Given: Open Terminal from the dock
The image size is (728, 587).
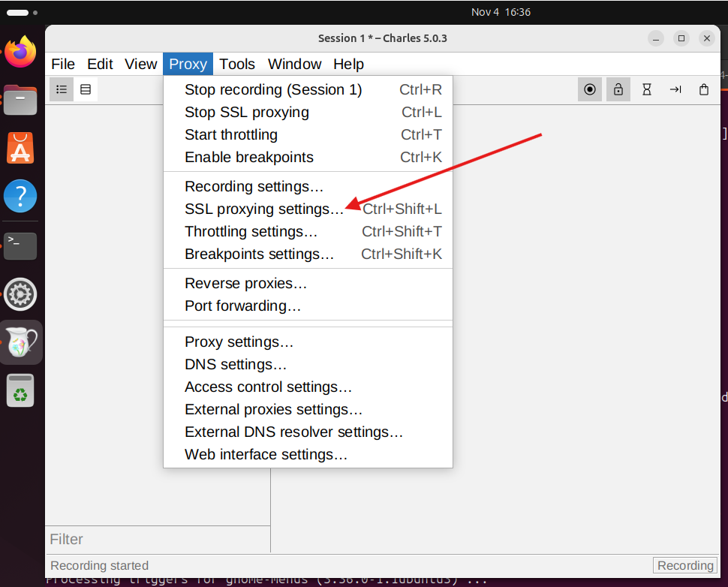Looking at the screenshot, I should (x=20, y=245).
